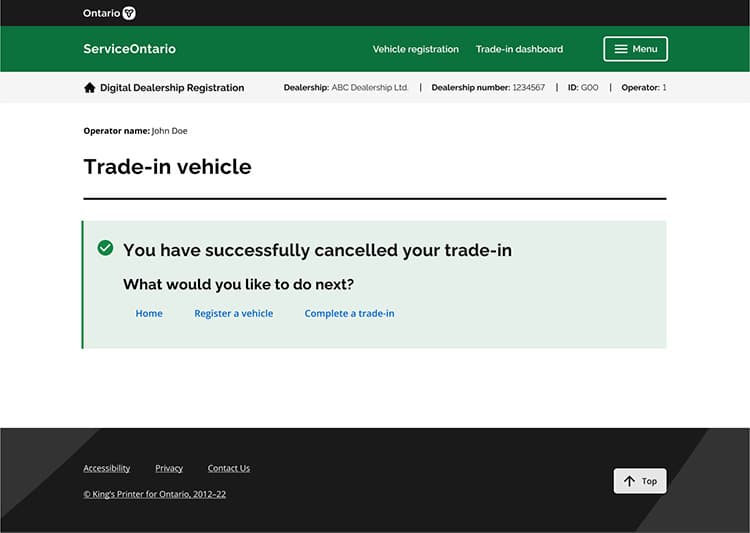Click the Ontario trillium logo icon
This screenshot has width=750, height=533.
click(129, 13)
